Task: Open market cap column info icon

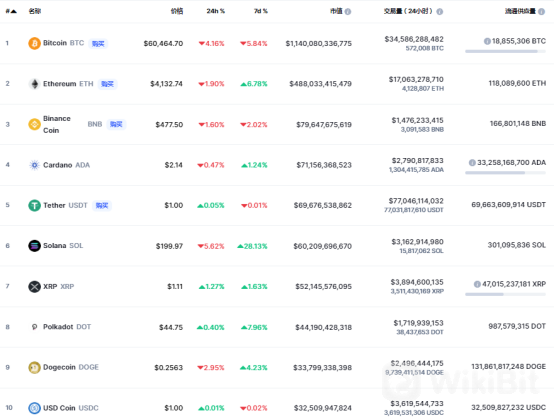Action: point(348,12)
